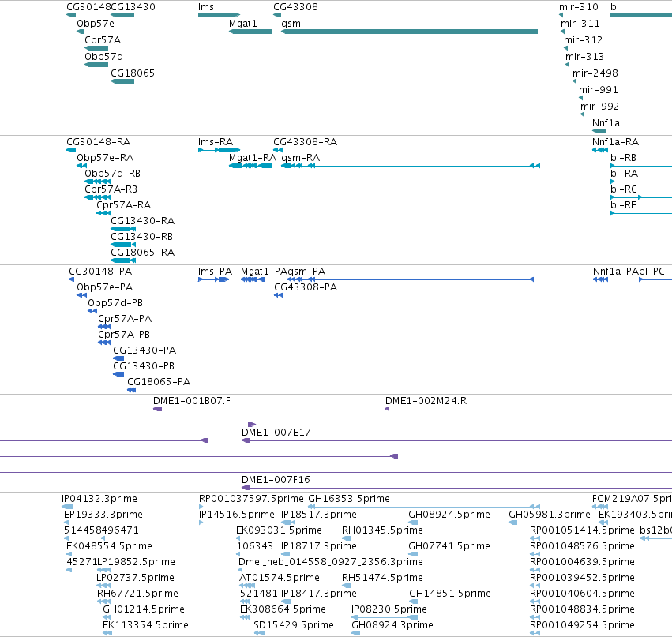
Task: Click the bl-RA transcript label
Action: pos(624,174)
